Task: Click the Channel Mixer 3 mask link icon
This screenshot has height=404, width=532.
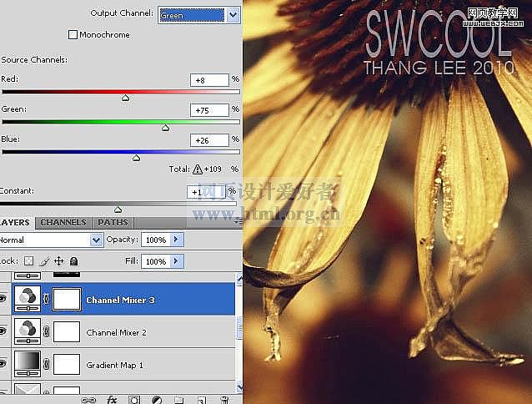Action: coord(47,299)
